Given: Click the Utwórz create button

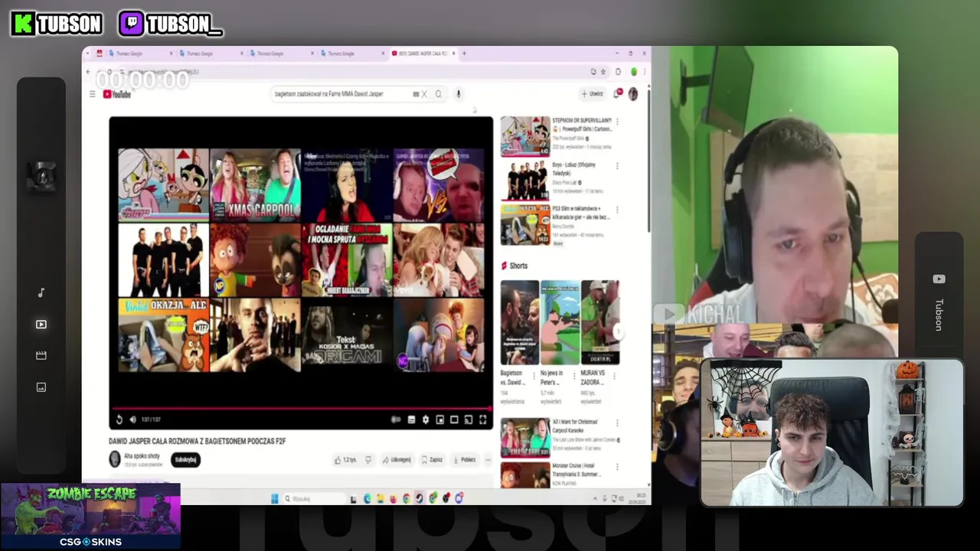Looking at the screenshot, I should (x=593, y=94).
